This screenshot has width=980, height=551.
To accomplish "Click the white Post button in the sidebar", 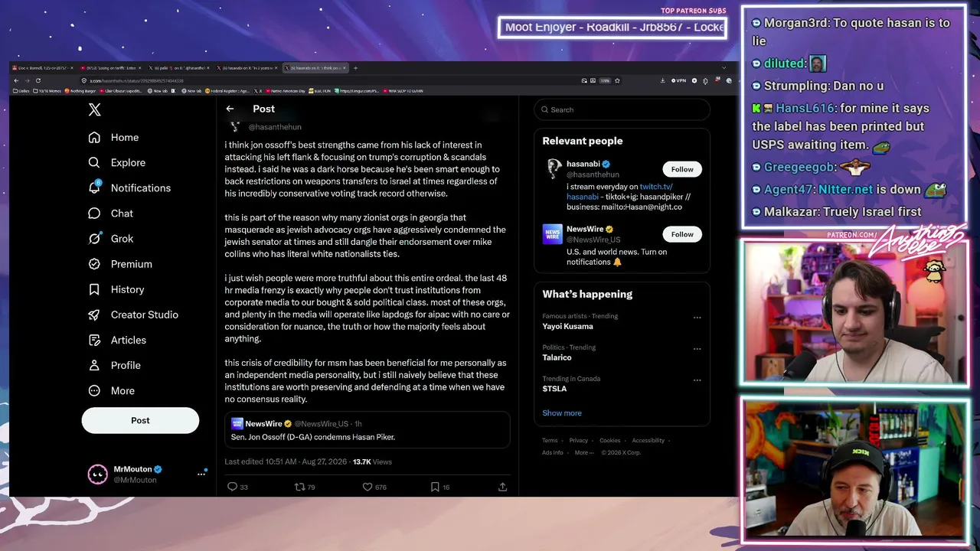I will [x=140, y=420].
